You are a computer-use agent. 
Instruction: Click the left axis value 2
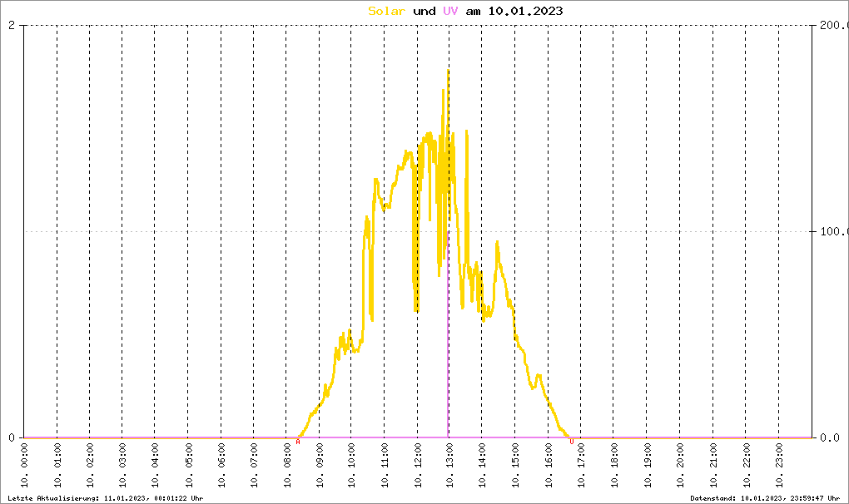pyautogui.click(x=12, y=25)
